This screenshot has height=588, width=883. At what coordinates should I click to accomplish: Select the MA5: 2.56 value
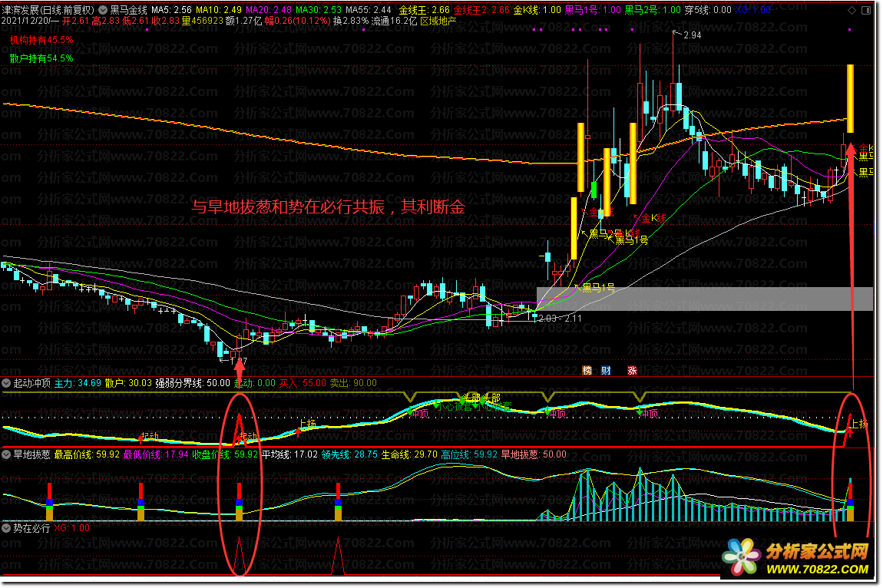pos(172,10)
